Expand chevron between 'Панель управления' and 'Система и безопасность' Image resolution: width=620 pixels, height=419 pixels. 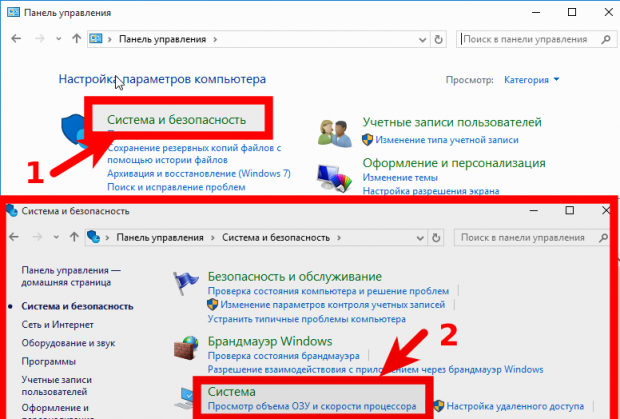click(213, 238)
